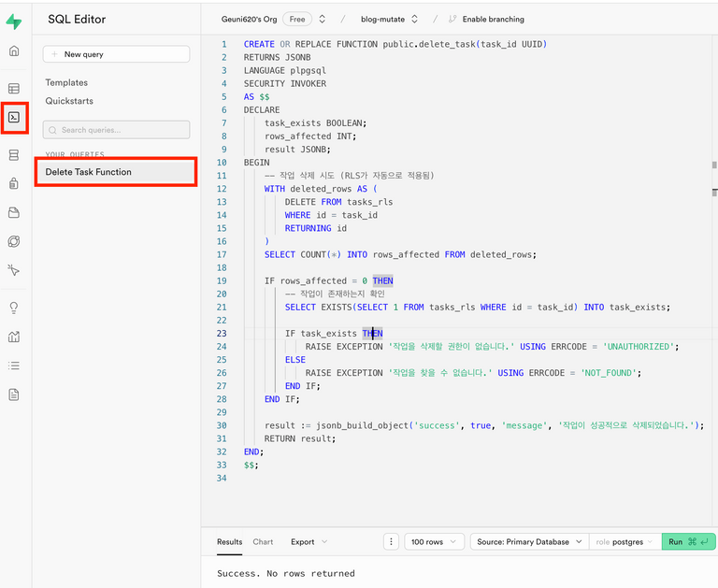
Task: Open the Logs list icon
Action: pyautogui.click(x=14, y=366)
